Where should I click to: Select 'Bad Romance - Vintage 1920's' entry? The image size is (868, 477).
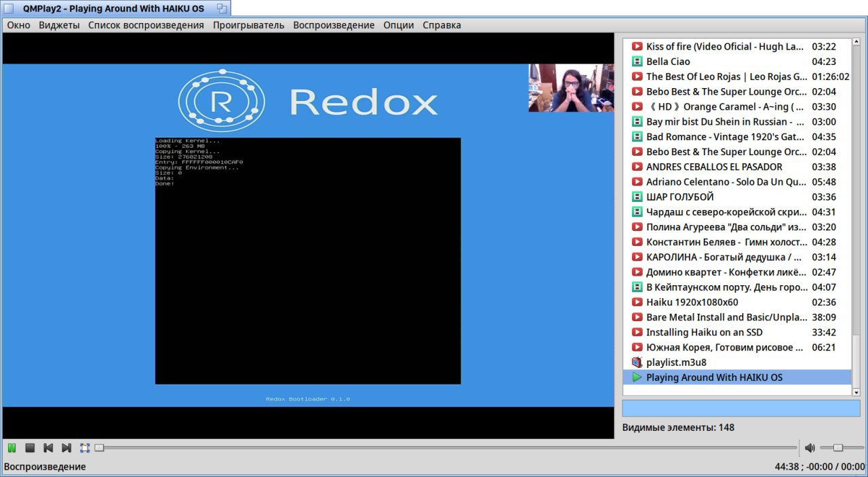737,137
